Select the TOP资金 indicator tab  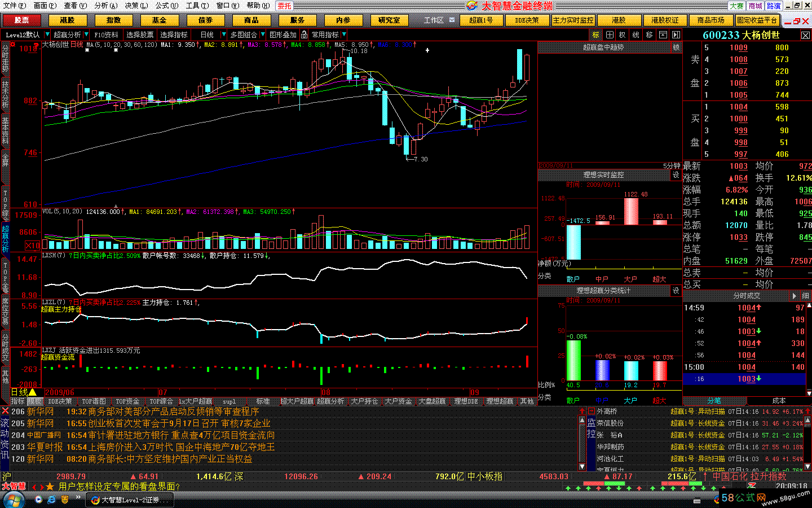tap(127, 401)
